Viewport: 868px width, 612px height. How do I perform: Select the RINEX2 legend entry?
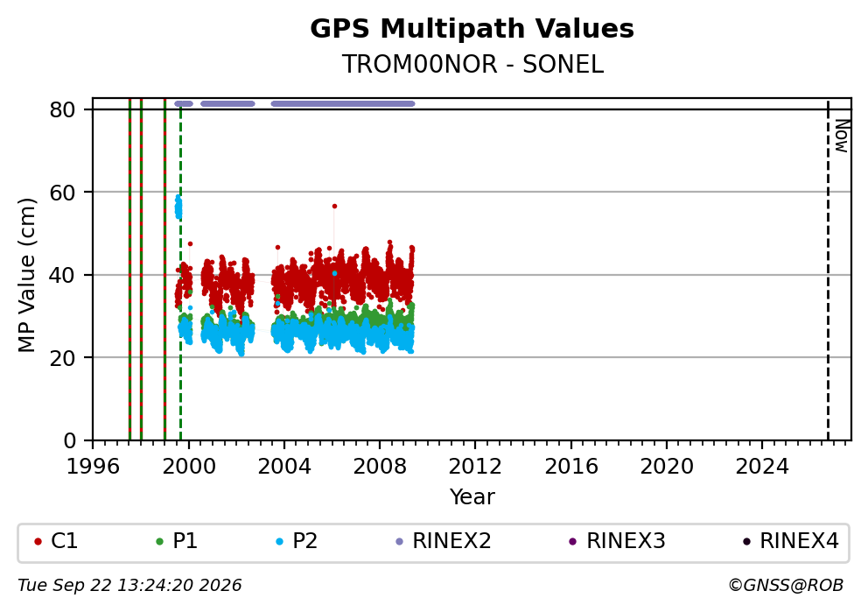pyautogui.click(x=444, y=541)
